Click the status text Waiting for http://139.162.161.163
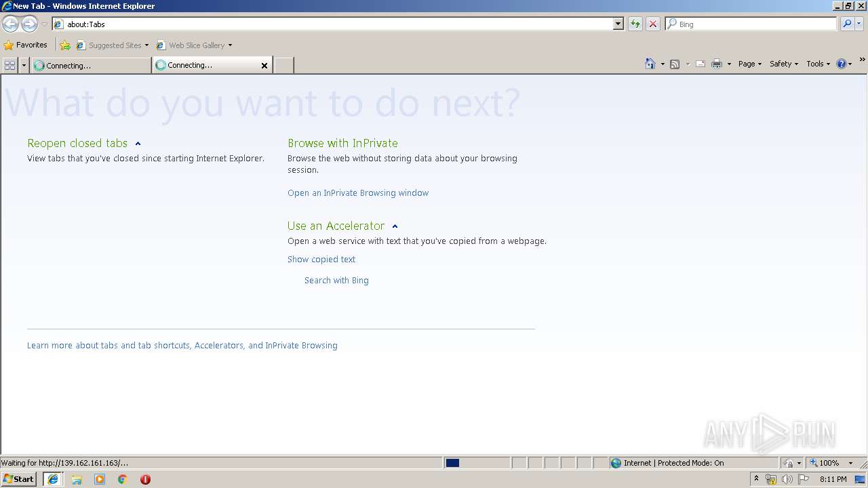The image size is (868, 488). [x=65, y=463]
